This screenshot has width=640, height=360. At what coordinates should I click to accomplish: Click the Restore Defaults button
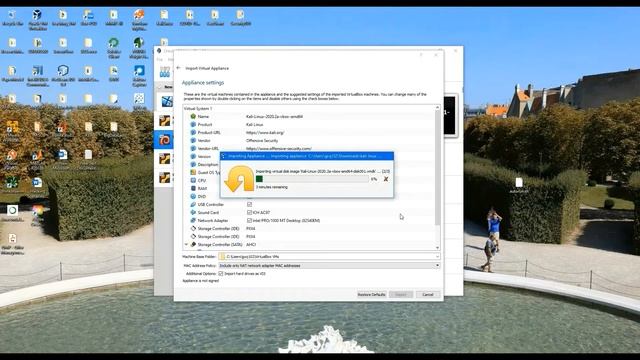[x=371, y=294]
